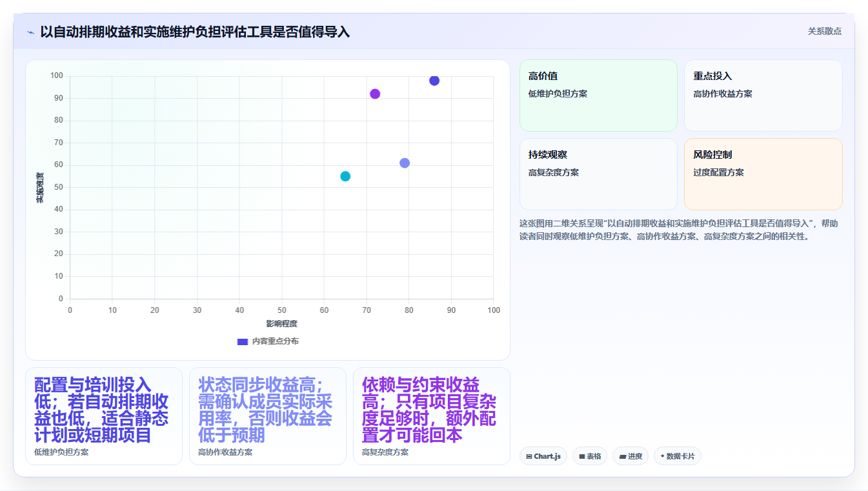Toggle the 内容重点分布 legend swatch
This screenshot has width=868, height=491.
243,341
